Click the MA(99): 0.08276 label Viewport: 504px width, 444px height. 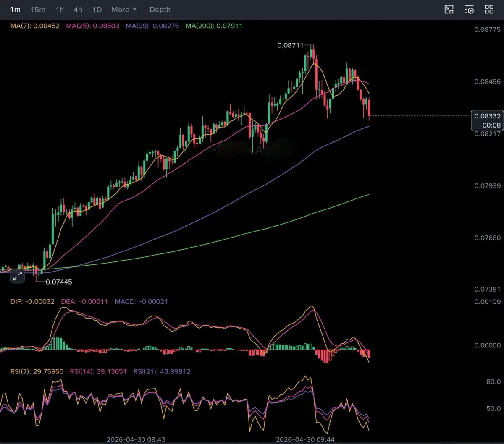(152, 26)
